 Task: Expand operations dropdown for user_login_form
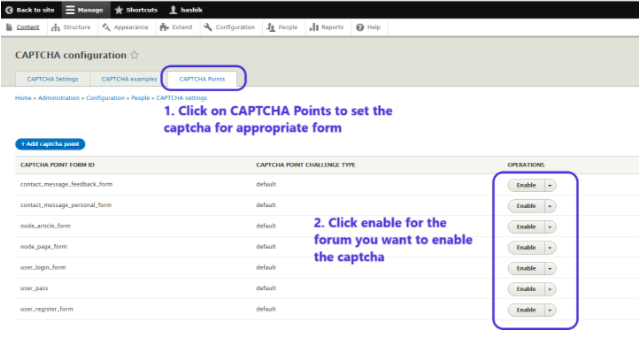click(x=550, y=268)
